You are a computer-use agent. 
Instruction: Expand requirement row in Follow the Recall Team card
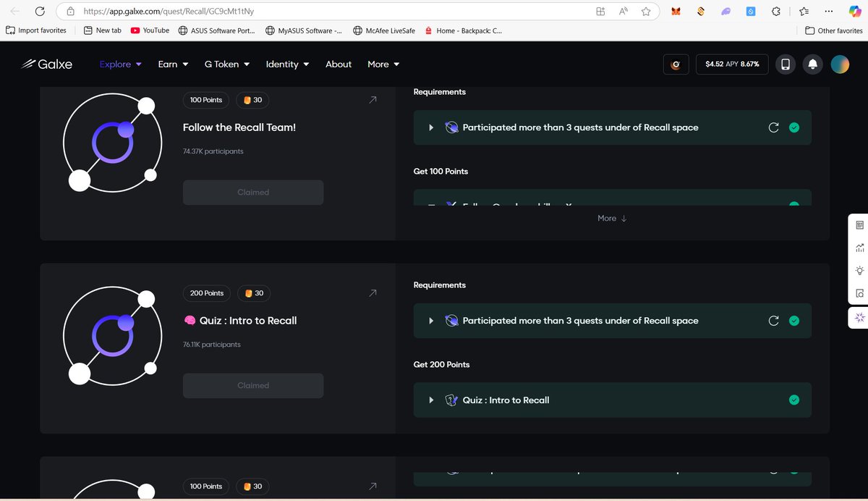431,127
